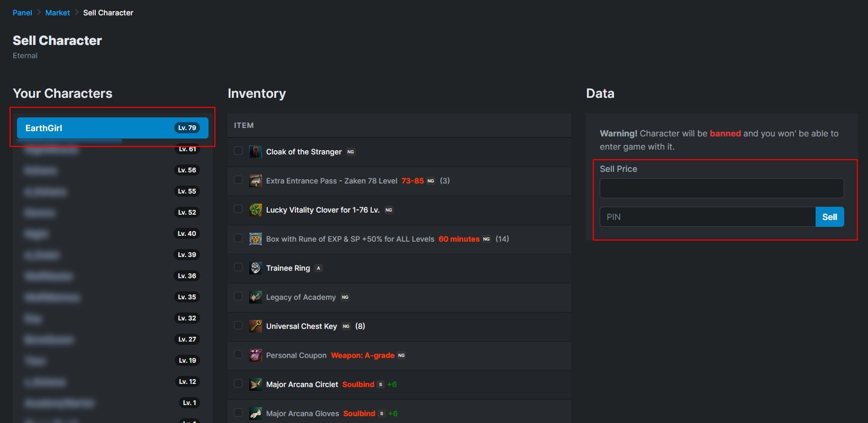The height and width of the screenshot is (423, 868).
Task: Go to the Market breadcrumb link
Action: [58, 13]
